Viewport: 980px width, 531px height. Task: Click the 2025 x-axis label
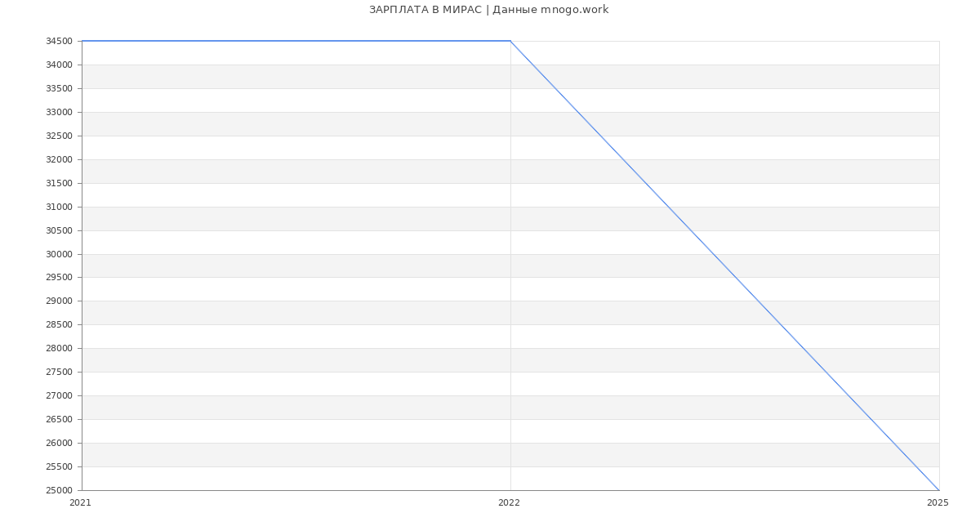click(938, 503)
